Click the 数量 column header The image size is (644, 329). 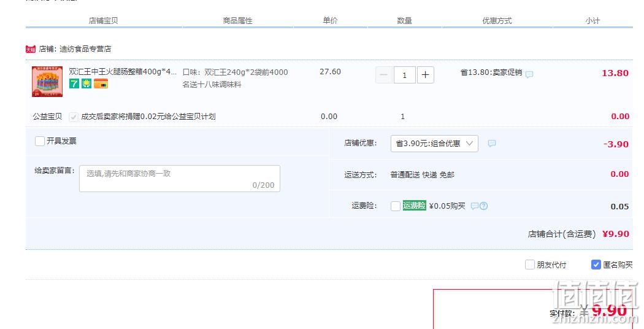[405, 21]
